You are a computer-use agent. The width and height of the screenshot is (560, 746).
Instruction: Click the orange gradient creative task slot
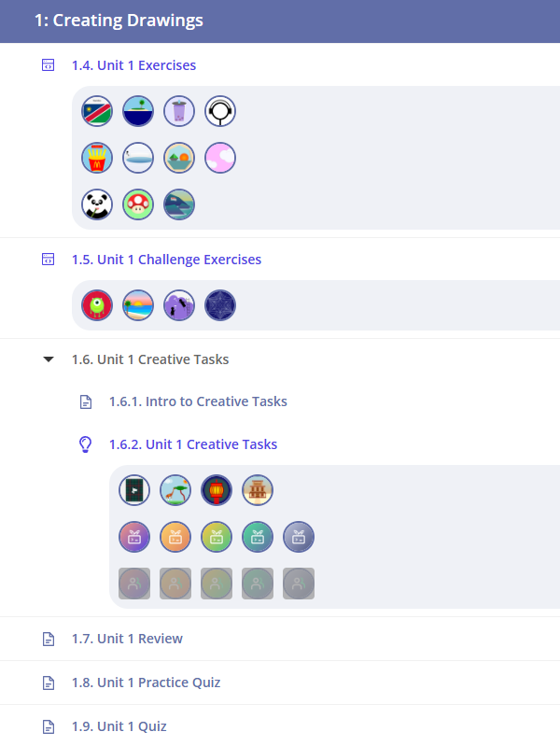pyautogui.click(x=175, y=537)
